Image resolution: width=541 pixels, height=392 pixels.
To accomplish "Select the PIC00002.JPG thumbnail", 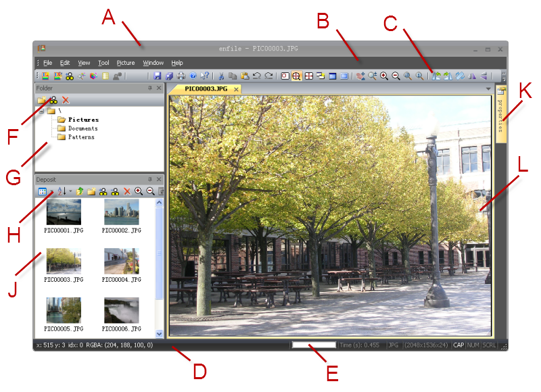I will (x=121, y=212).
